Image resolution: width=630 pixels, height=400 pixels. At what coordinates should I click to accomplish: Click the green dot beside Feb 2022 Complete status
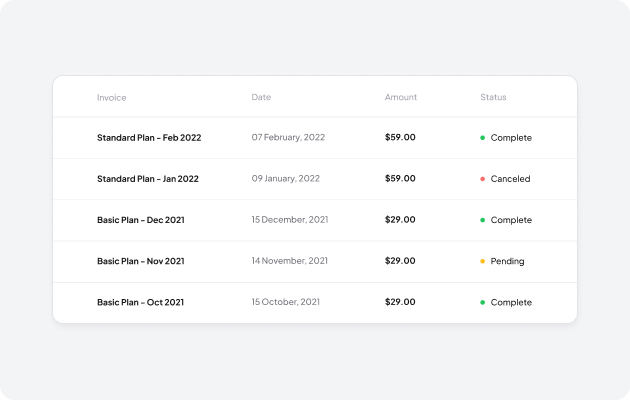click(x=483, y=138)
